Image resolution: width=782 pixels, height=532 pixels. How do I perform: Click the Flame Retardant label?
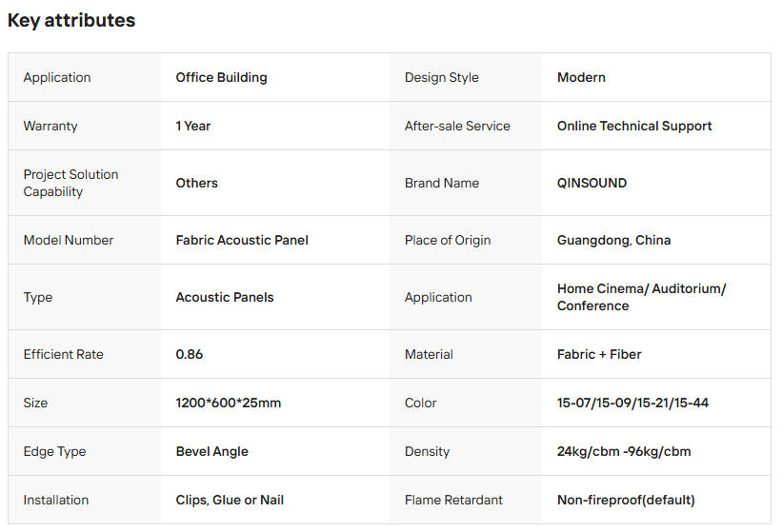[453, 500]
